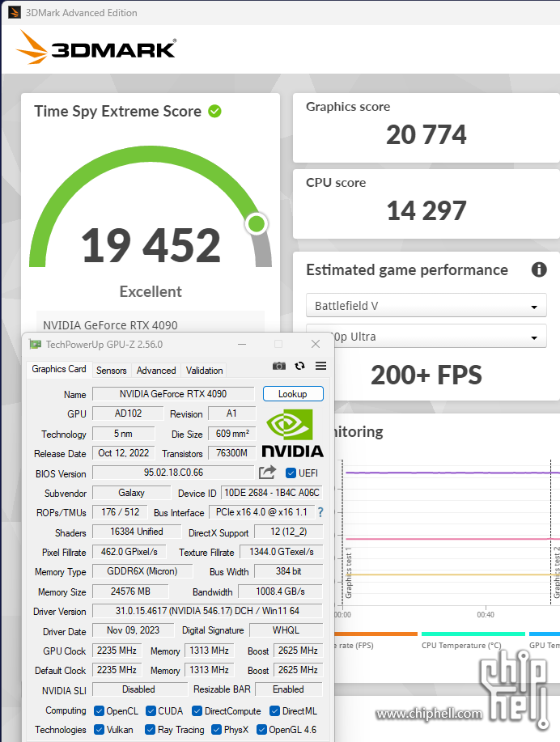The width and height of the screenshot is (560, 742).
Task: Click the Resizable BAR Enabled field
Action: (288, 689)
